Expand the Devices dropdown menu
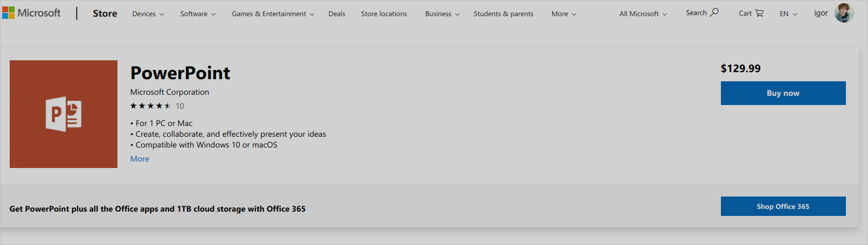The height and width of the screenshot is (245, 868). click(148, 14)
